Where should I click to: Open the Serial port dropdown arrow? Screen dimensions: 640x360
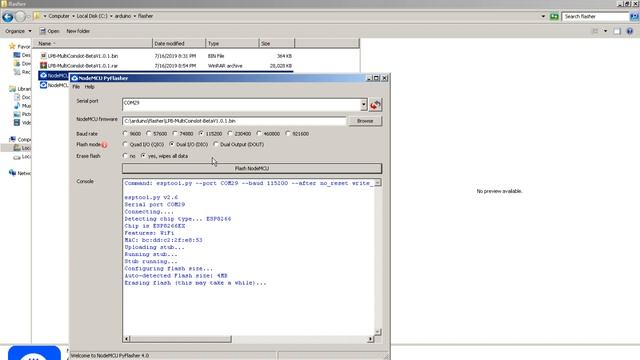[x=364, y=105]
